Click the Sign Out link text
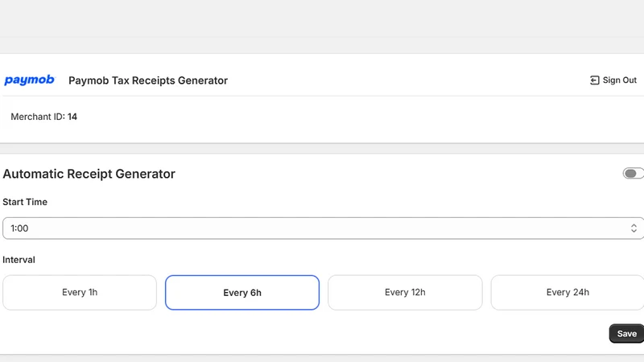This screenshot has height=362, width=644. [619, 80]
